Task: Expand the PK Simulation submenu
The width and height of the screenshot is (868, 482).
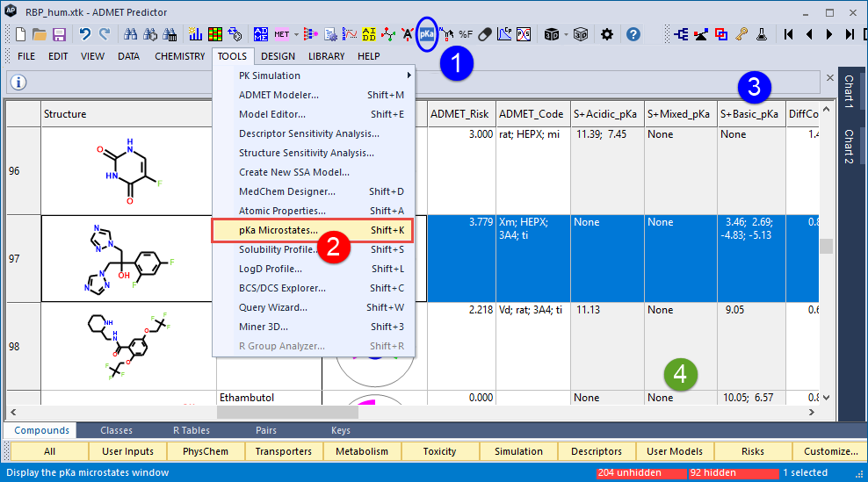Action: point(314,76)
